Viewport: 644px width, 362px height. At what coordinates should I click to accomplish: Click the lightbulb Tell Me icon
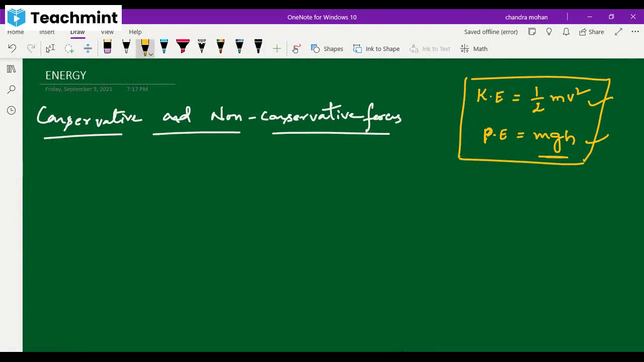pyautogui.click(x=549, y=32)
